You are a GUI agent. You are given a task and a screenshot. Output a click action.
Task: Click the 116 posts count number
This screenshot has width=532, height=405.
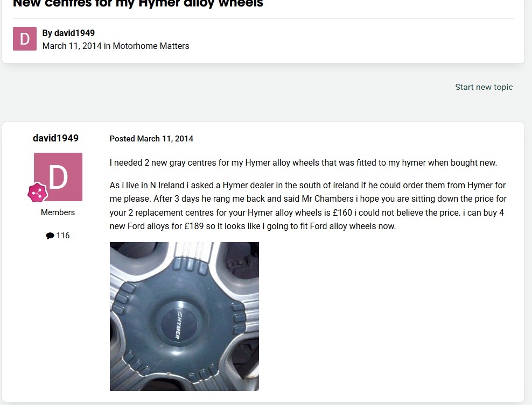pyautogui.click(x=63, y=236)
